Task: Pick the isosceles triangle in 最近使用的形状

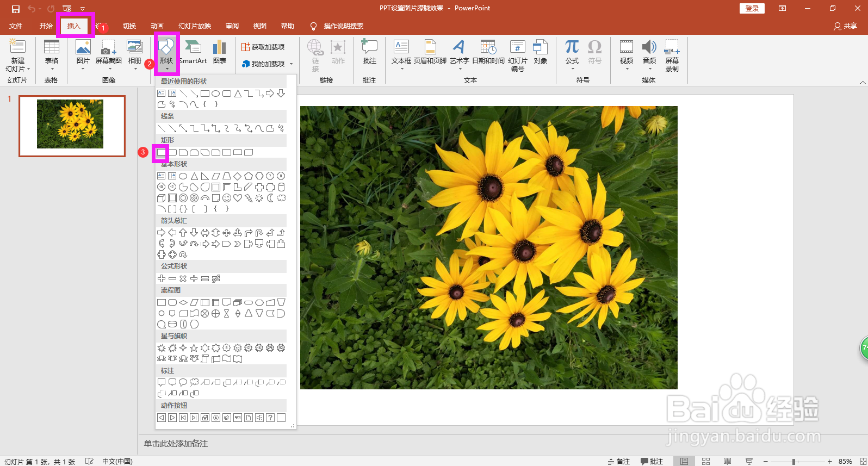Action: [x=238, y=94]
